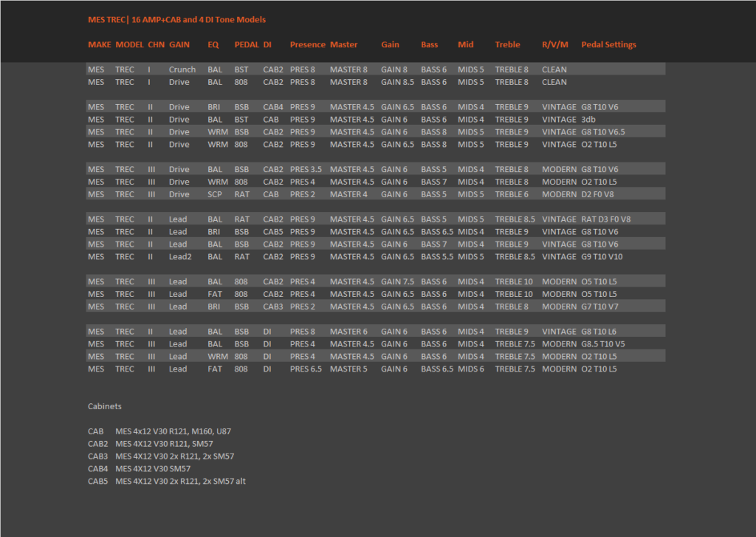Click the 'D2 F0 V8' pedal setting
This screenshot has width=756, height=537.
point(597,194)
